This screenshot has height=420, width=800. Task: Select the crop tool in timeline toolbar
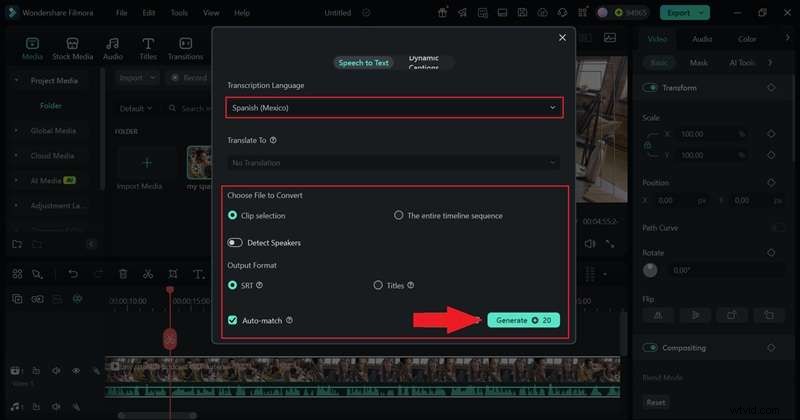tap(173, 274)
